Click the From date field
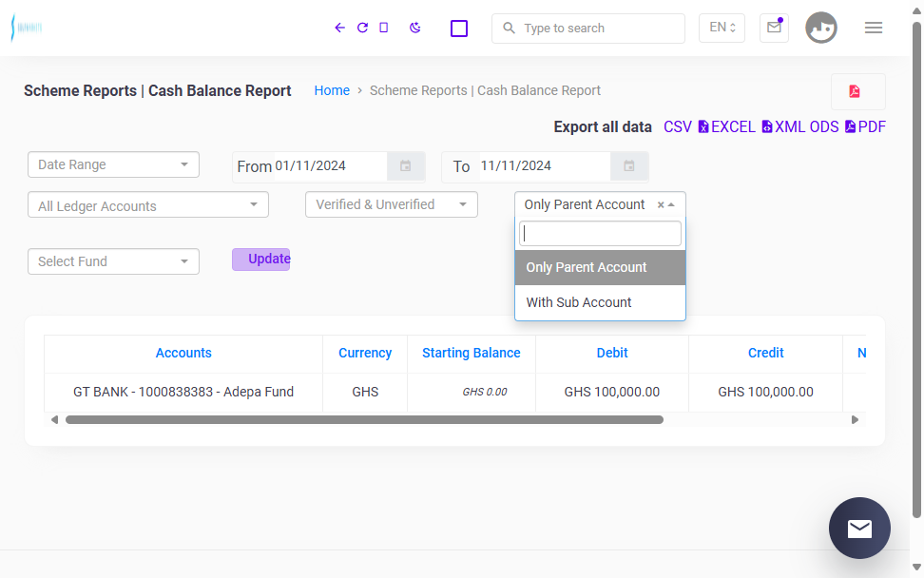Image resolution: width=924 pixels, height=578 pixels. pos(329,166)
